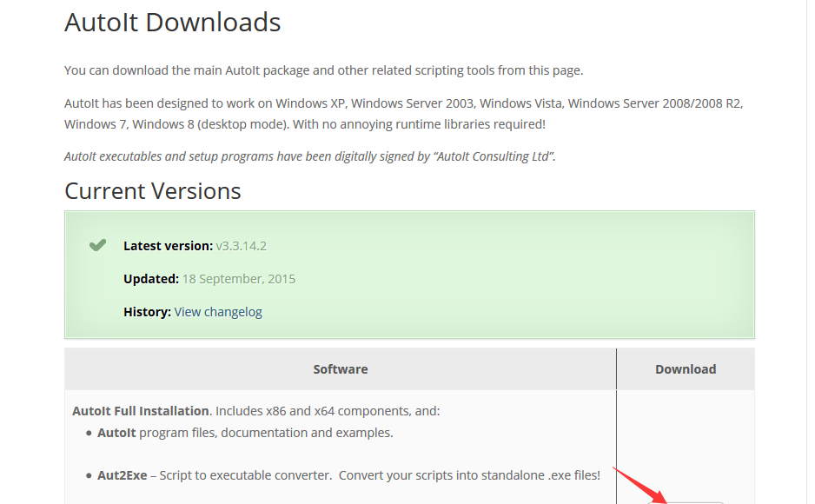Click the Current Versions heading
This screenshot has height=504, width=815.
click(153, 190)
